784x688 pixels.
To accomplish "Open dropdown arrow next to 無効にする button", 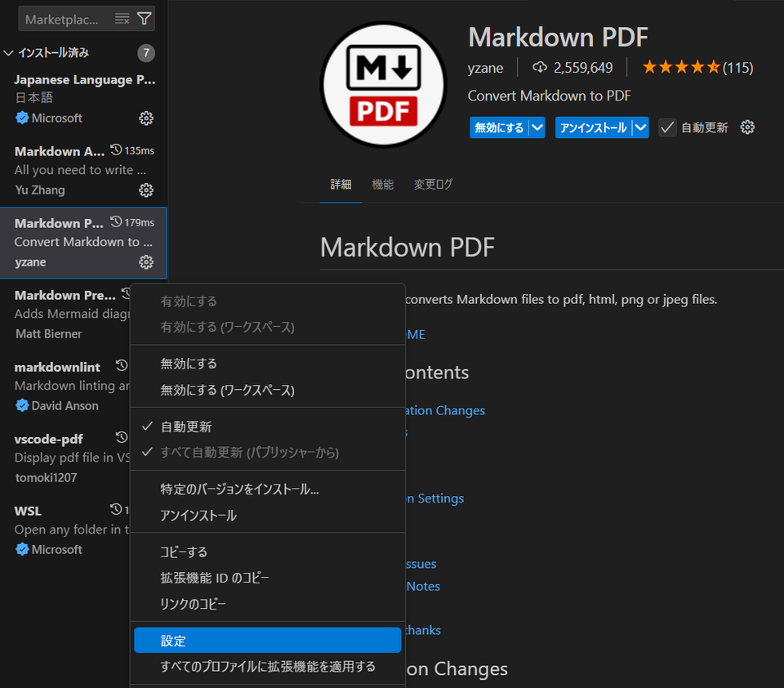I will [537, 127].
